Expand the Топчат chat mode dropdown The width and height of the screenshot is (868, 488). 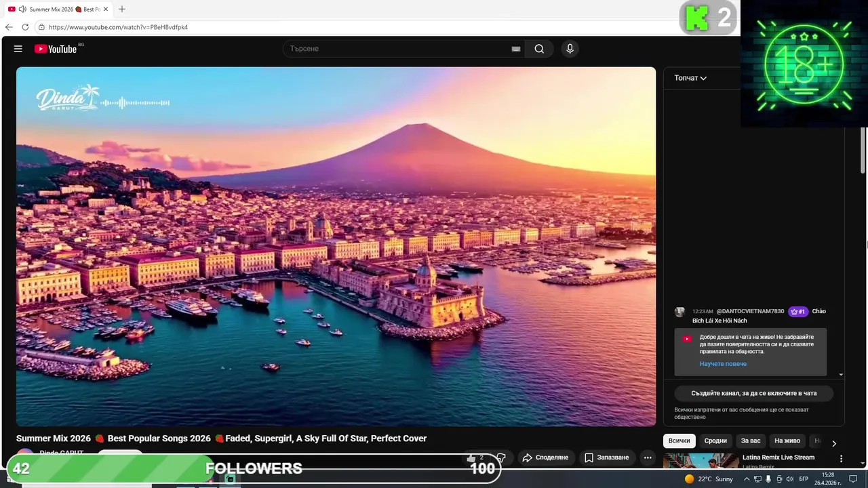(690, 78)
